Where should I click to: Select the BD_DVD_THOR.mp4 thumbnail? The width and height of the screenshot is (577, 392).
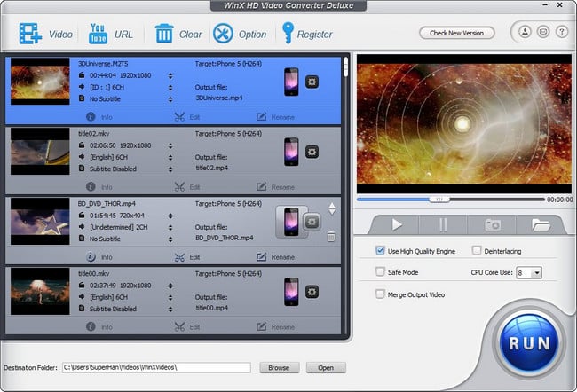(x=40, y=221)
